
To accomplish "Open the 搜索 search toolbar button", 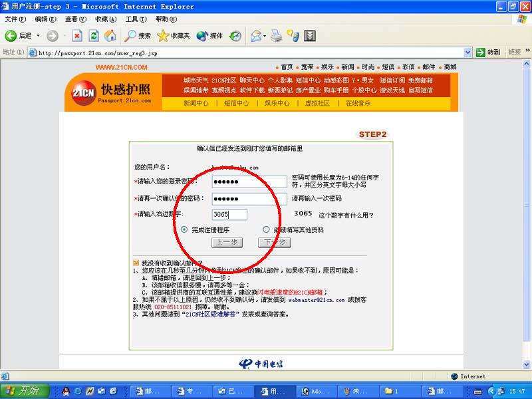I will click(137, 36).
